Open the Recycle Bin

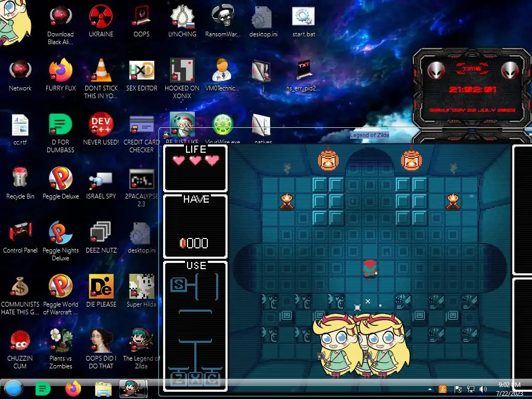point(20,184)
